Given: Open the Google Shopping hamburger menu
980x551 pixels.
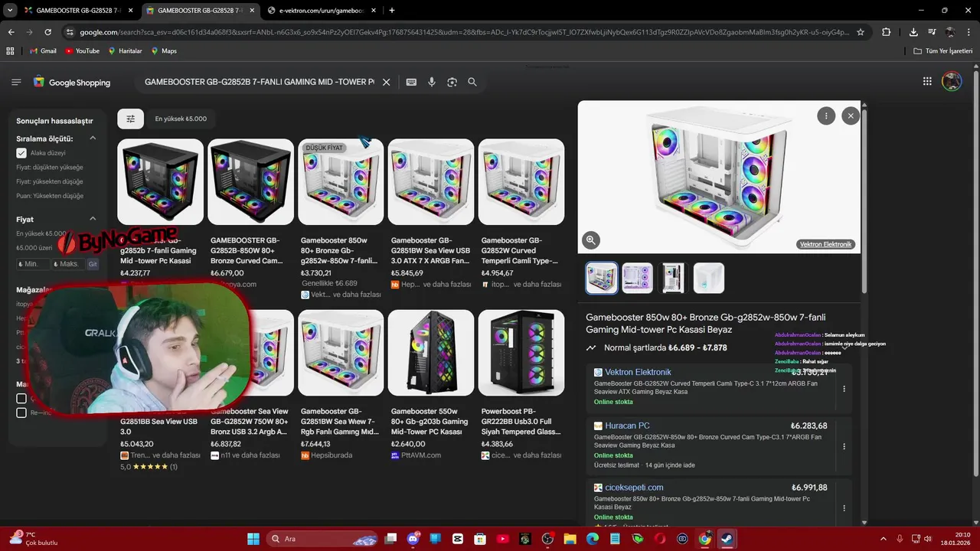Looking at the screenshot, I should (x=16, y=82).
